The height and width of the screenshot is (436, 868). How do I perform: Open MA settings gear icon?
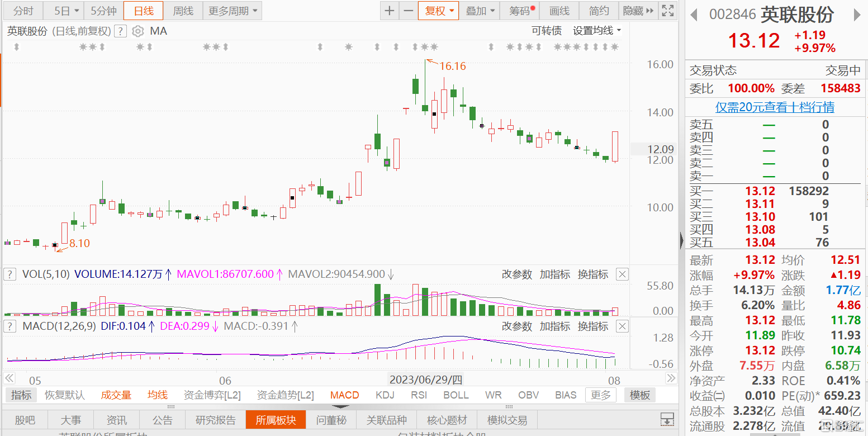(x=138, y=31)
